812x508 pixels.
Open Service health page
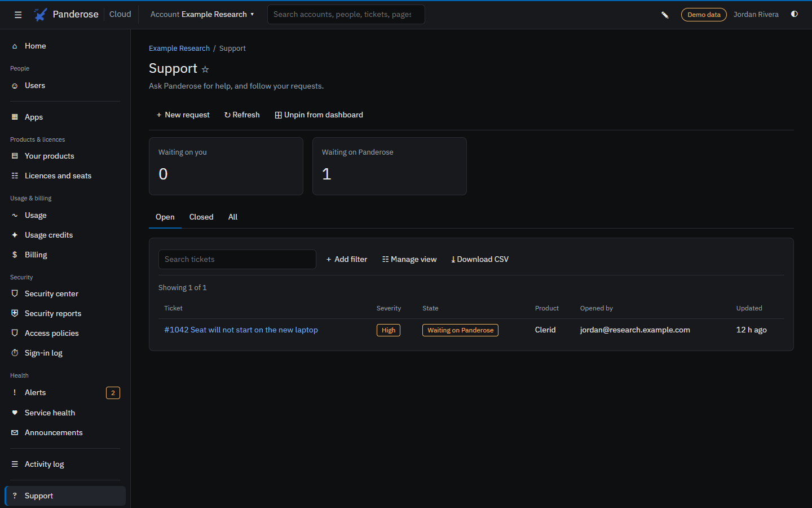pyautogui.click(x=65, y=413)
